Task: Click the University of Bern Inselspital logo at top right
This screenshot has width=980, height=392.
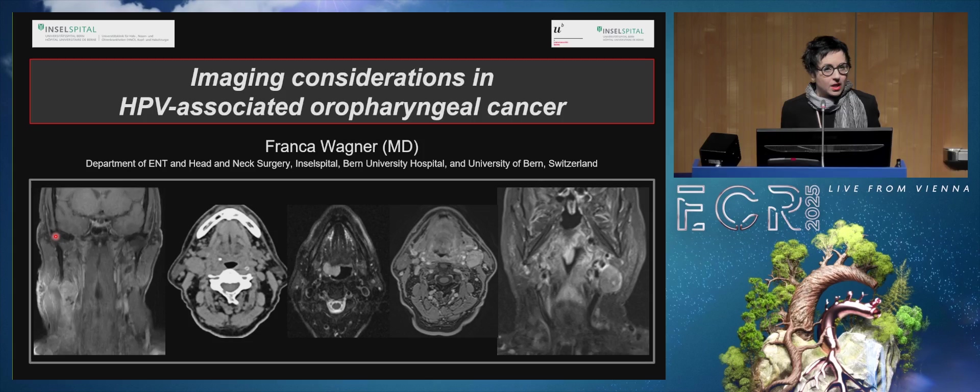Action: [602, 34]
